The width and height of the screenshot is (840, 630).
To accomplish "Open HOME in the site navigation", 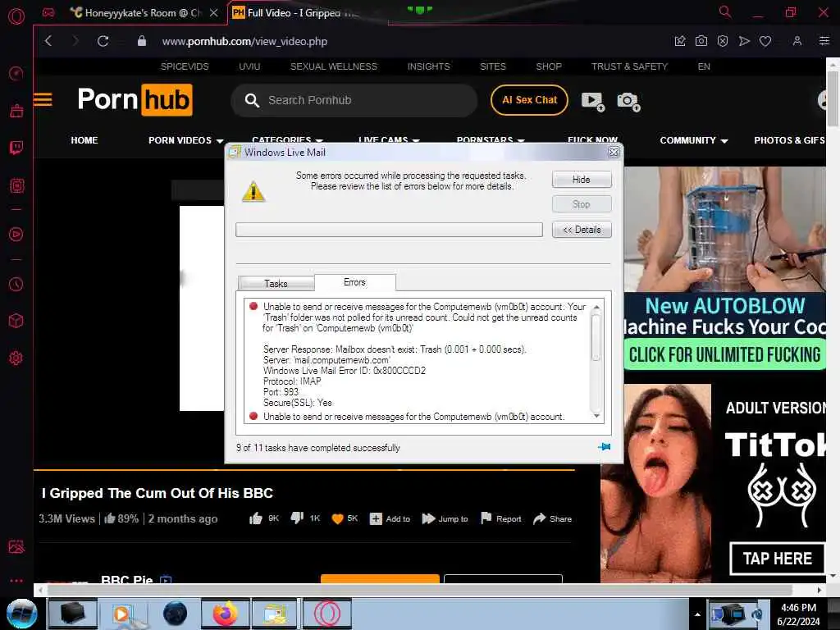I will 84,140.
